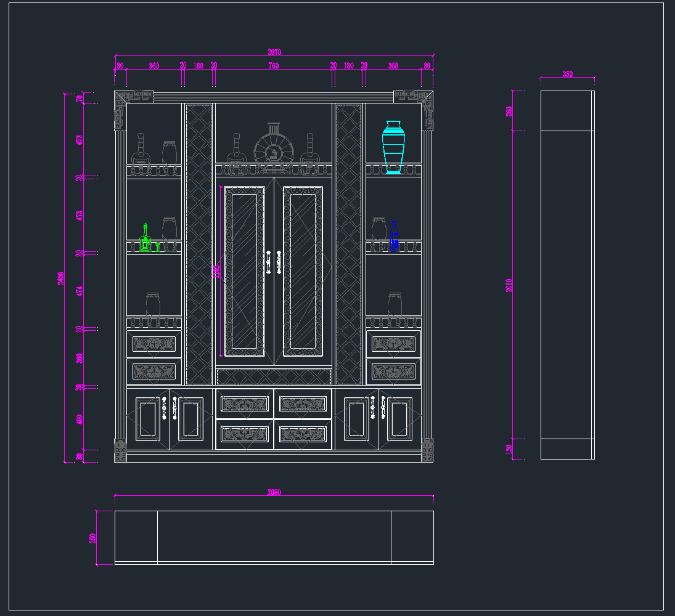The height and width of the screenshot is (616, 675).
Task: Select the upper carved drawer on the left side
Action: [x=154, y=344]
